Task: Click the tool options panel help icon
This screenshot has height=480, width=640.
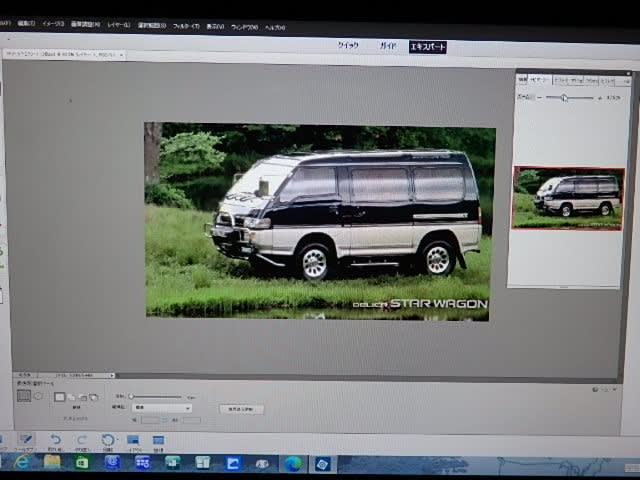Action: point(595,390)
